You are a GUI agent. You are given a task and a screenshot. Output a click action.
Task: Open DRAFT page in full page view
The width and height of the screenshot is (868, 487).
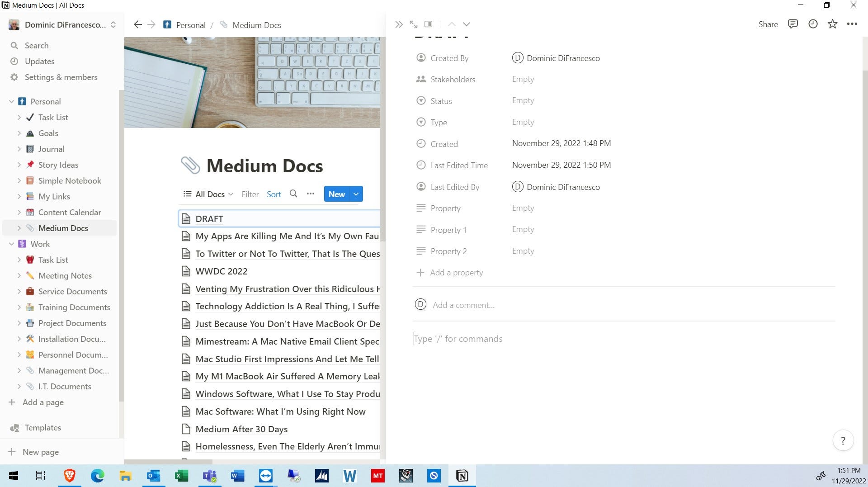coord(413,24)
